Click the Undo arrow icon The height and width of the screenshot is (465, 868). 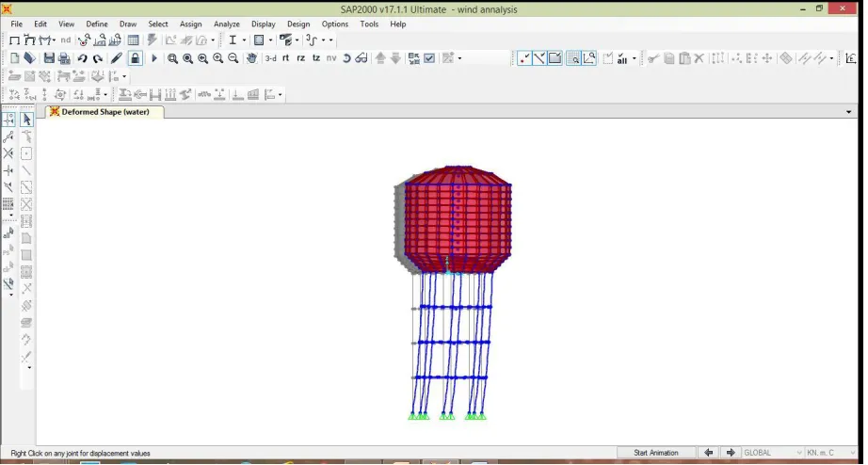(83, 58)
